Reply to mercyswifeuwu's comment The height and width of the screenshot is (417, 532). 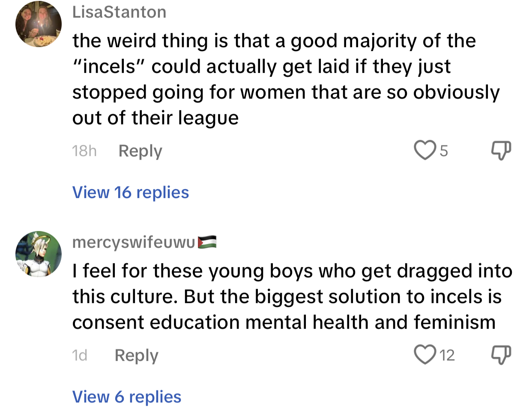click(136, 355)
